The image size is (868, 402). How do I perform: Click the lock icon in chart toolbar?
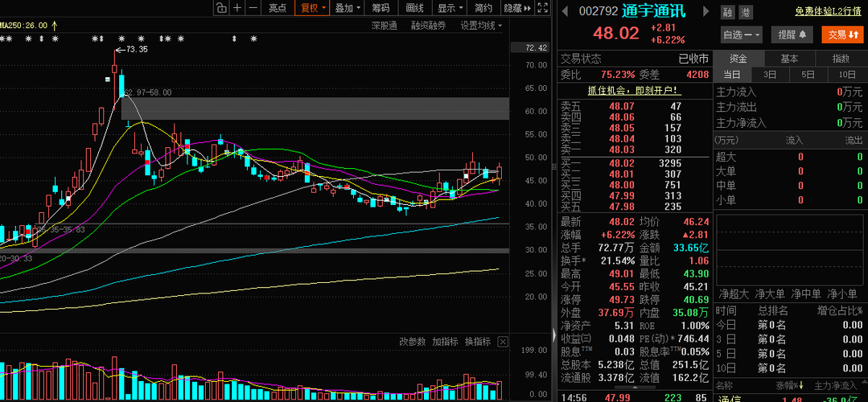tap(221, 8)
